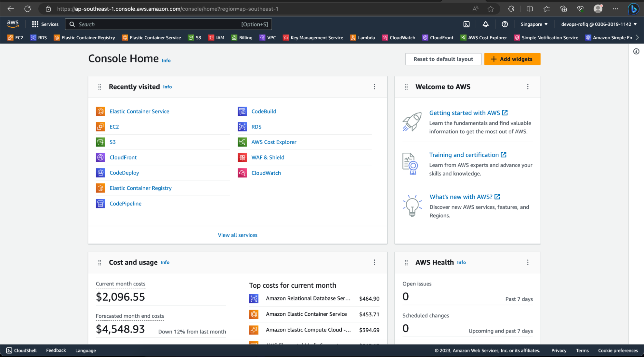Viewport: 644px width, 357px height.
Task: Open Simple Notification Service favorite shortcut
Action: 546,38
